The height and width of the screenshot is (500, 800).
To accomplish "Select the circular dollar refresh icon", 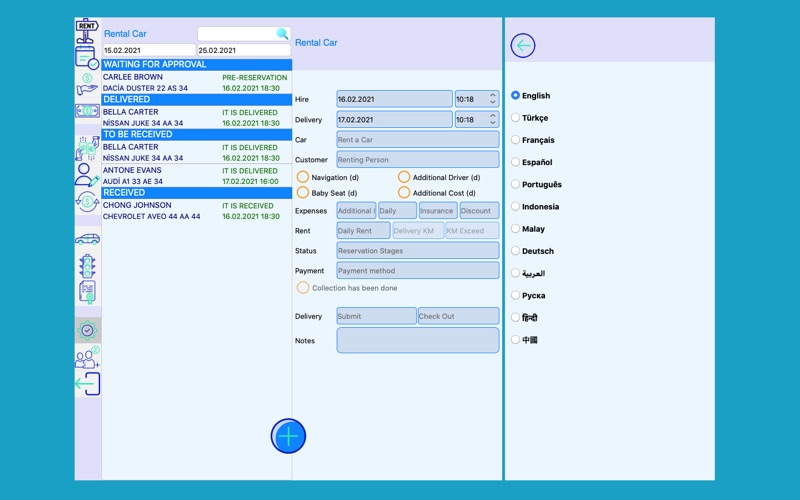I will click(x=87, y=202).
